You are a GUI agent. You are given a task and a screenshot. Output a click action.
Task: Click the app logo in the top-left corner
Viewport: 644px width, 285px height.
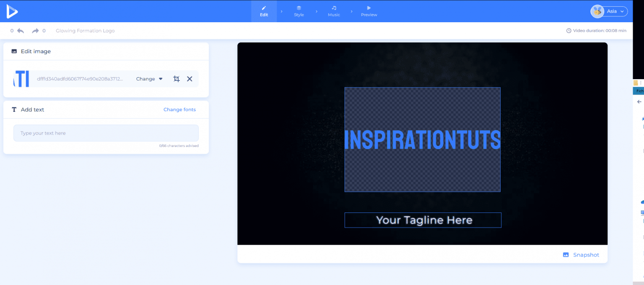pyautogui.click(x=12, y=11)
